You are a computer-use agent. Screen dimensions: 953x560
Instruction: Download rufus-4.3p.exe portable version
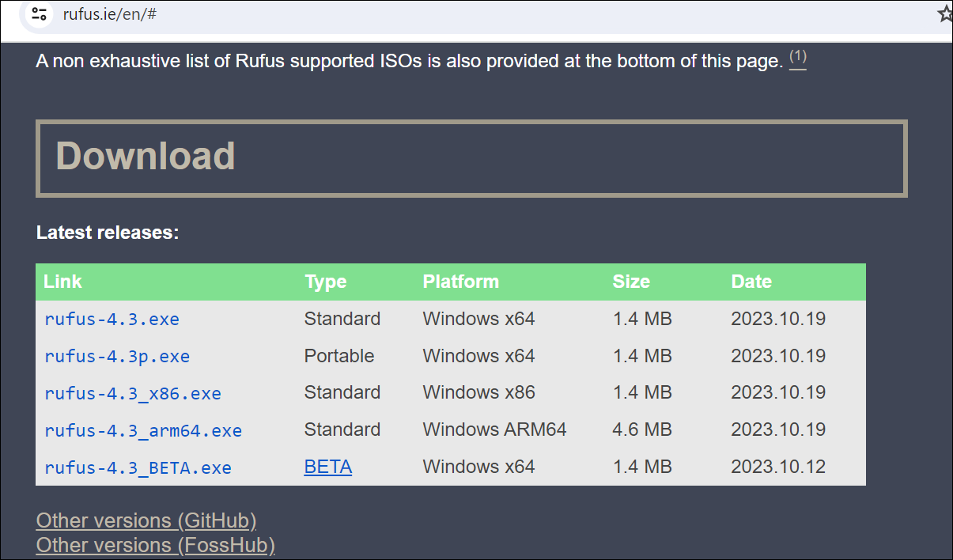click(x=117, y=357)
